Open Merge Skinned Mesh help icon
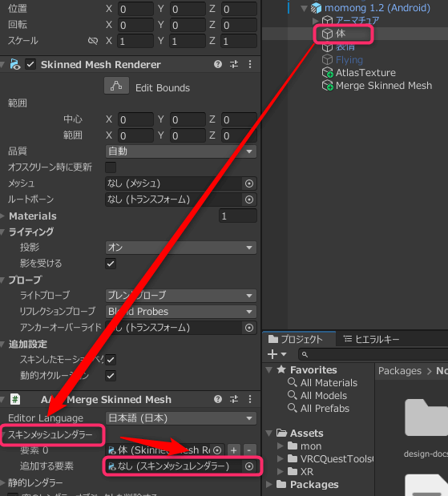Image resolution: width=448 pixels, height=496 pixels. [x=218, y=399]
